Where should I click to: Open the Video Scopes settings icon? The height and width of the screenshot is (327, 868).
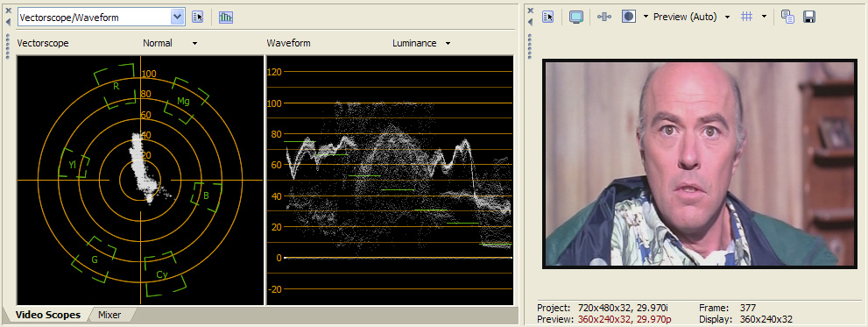[198, 18]
